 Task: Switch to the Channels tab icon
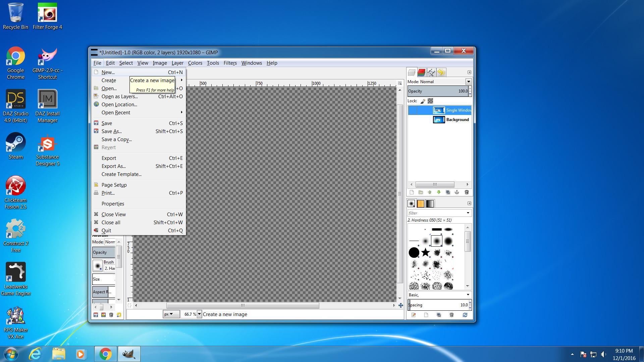(421, 72)
